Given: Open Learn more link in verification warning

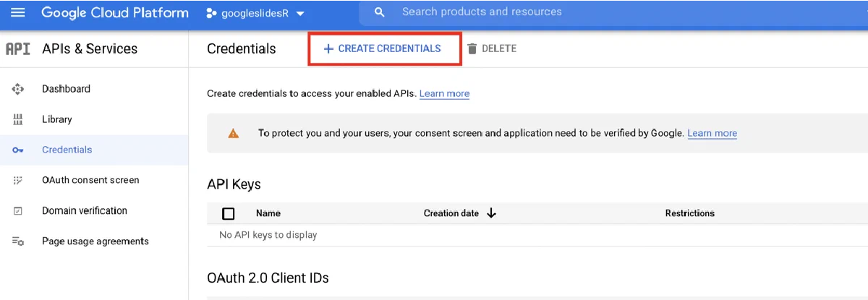Looking at the screenshot, I should click(x=712, y=133).
